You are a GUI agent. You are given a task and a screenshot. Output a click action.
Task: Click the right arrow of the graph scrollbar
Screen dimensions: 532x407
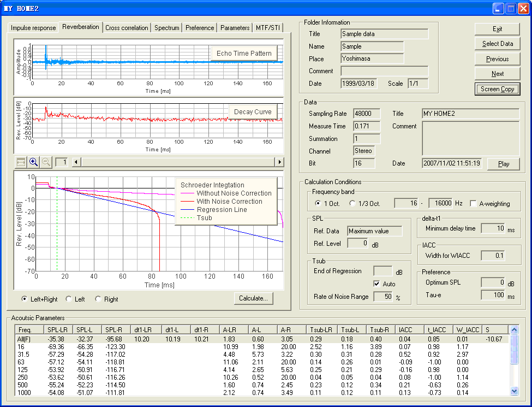tap(279, 162)
